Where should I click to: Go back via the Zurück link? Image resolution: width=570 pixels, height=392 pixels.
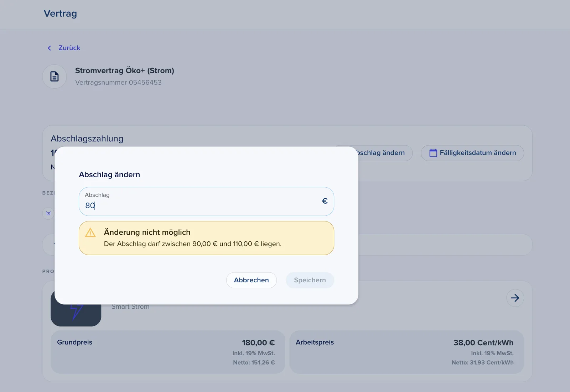[69, 48]
